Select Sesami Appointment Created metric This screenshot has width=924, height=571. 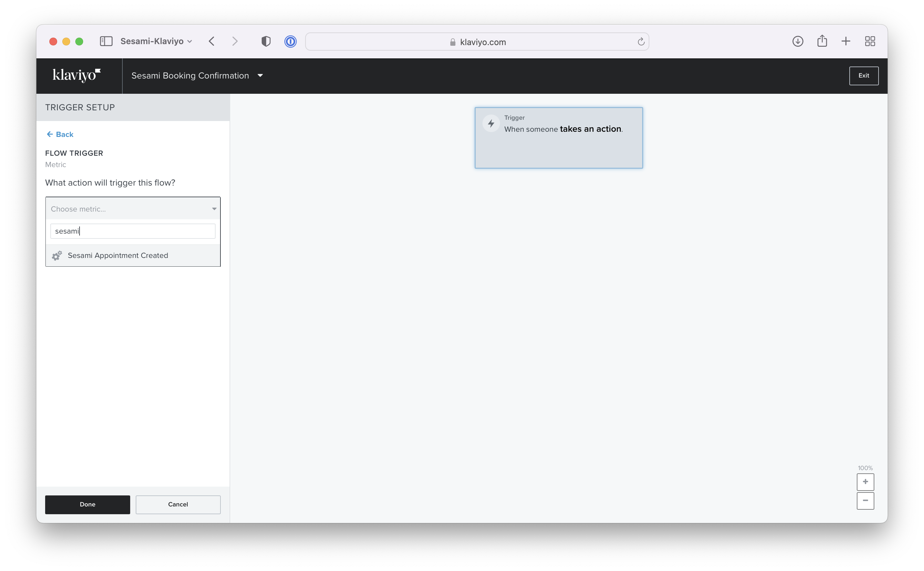[133, 256]
